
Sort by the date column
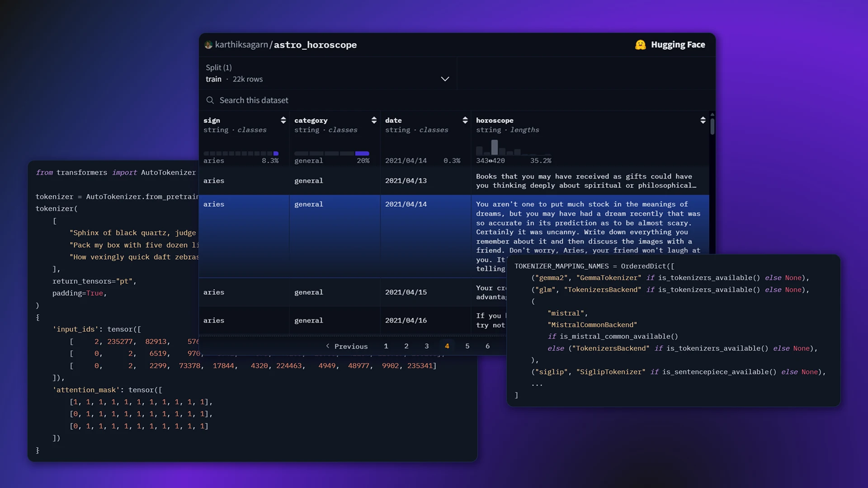(x=465, y=120)
